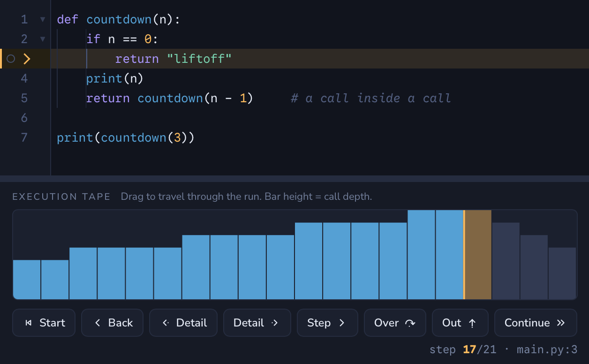The image size is (589, 364).
Task: Click the orange current-line arrow in the gutter
Action: click(x=27, y=59)
